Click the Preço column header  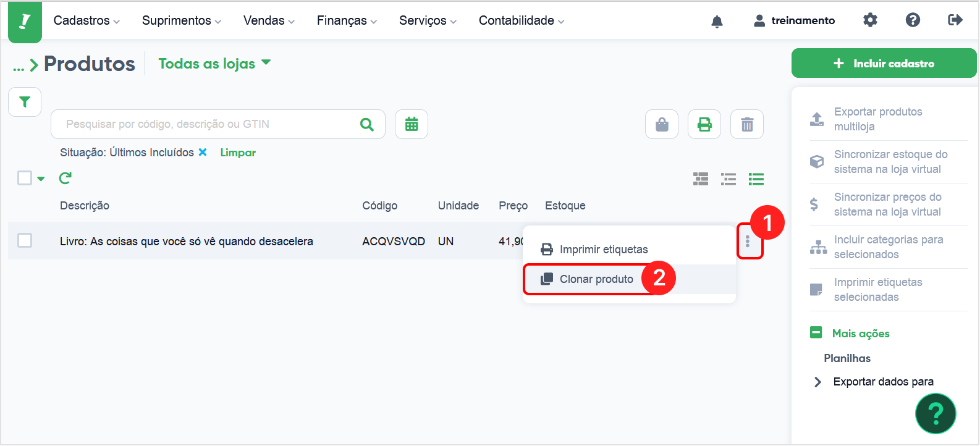tap(513, 206)
